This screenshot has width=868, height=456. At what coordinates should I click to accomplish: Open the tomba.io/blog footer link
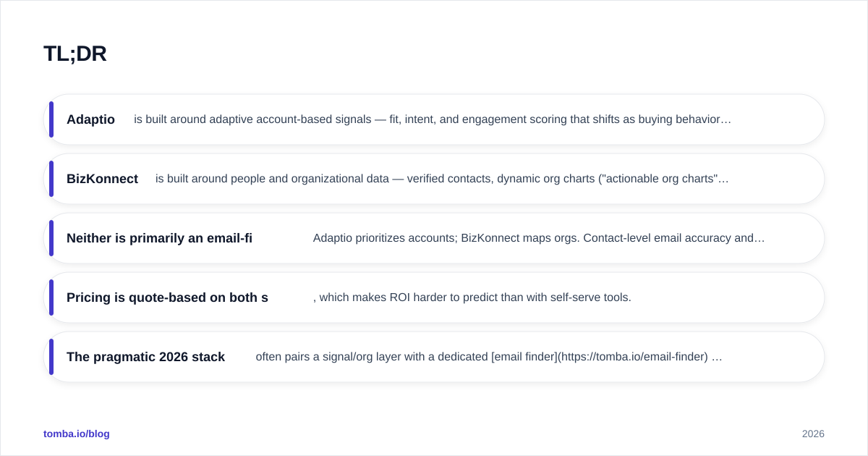pos(77,434)
